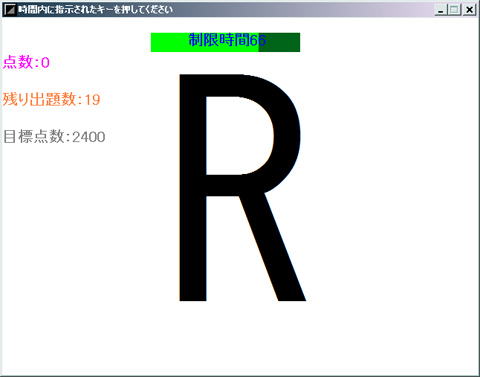This screenshot has height=377, width=480.
Task: Click the 点数:0 score text
Action: [x=26, y=62]
